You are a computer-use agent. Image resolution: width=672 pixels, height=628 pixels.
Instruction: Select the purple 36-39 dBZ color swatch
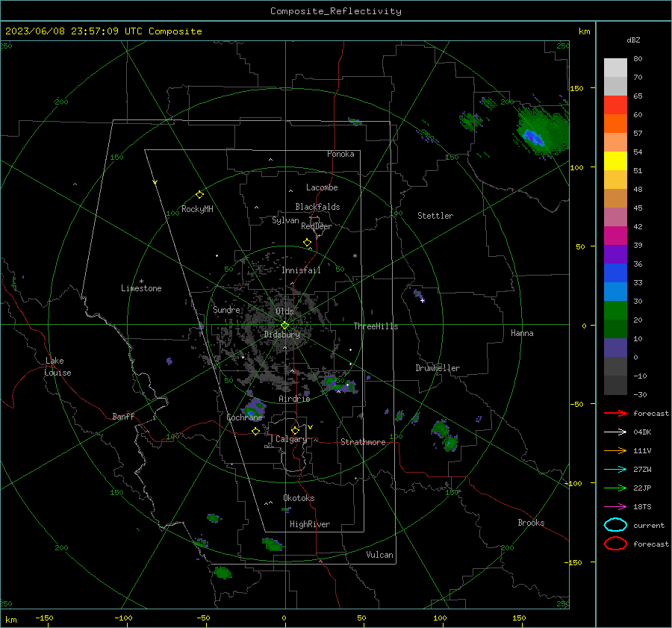pos(615,255)
